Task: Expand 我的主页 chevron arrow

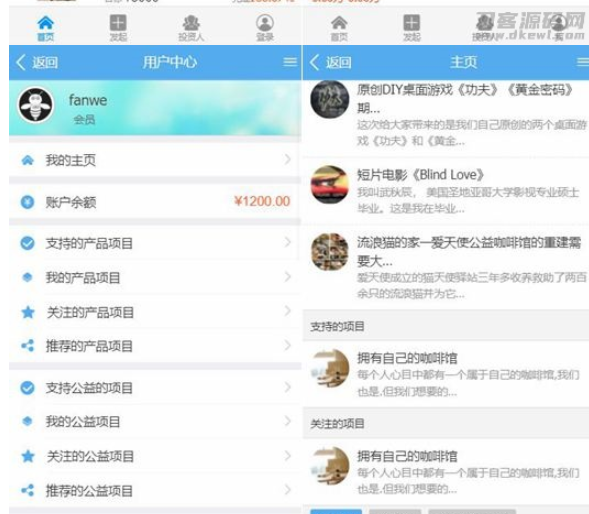Action: (288, 160)
